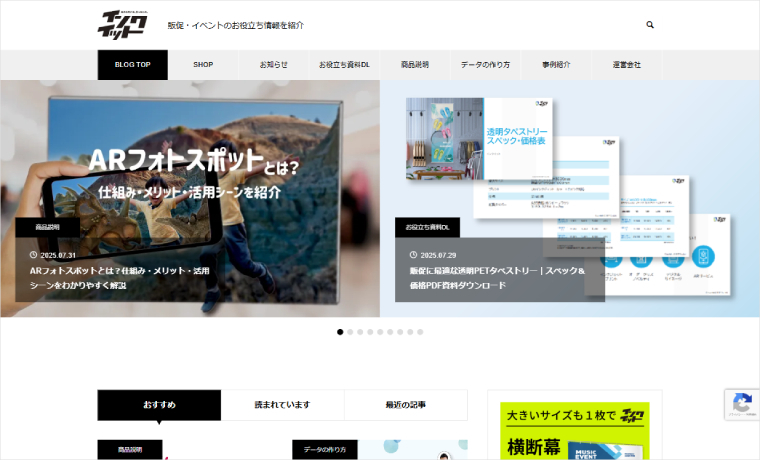Viewport: 760px width, 460px height.
Task: Go to 事例紹介 navigation item
Action: 556,65
